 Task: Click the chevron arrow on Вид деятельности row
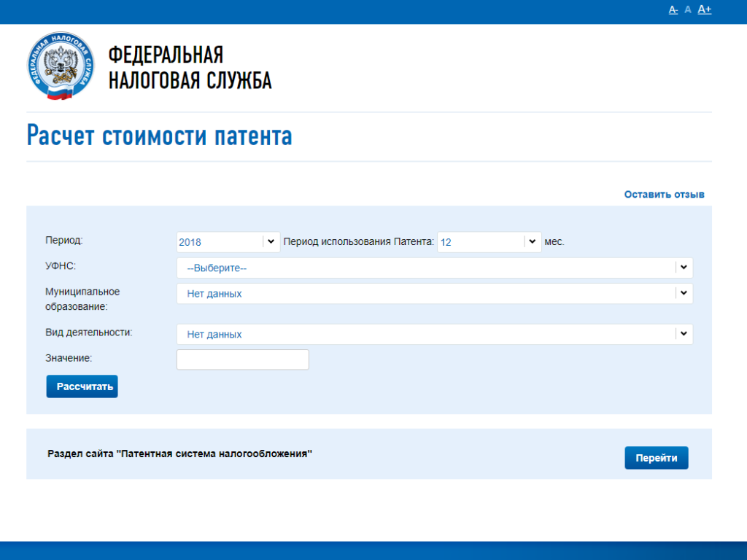click(x=684, y=334)
